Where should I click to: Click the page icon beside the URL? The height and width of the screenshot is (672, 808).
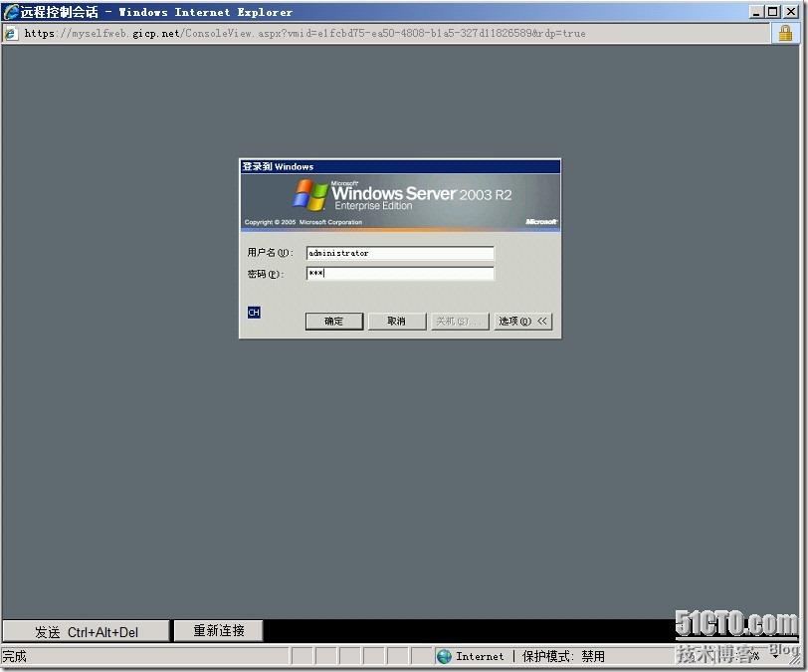(10, 34)
